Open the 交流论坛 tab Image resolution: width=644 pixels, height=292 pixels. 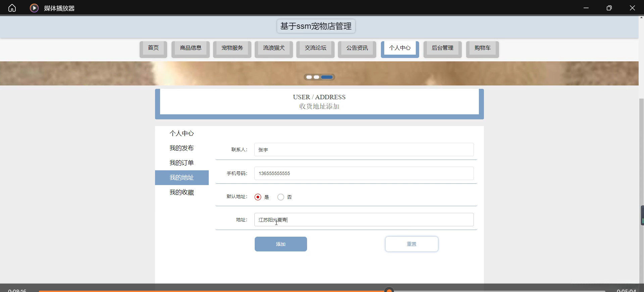(x=315, y=49)
